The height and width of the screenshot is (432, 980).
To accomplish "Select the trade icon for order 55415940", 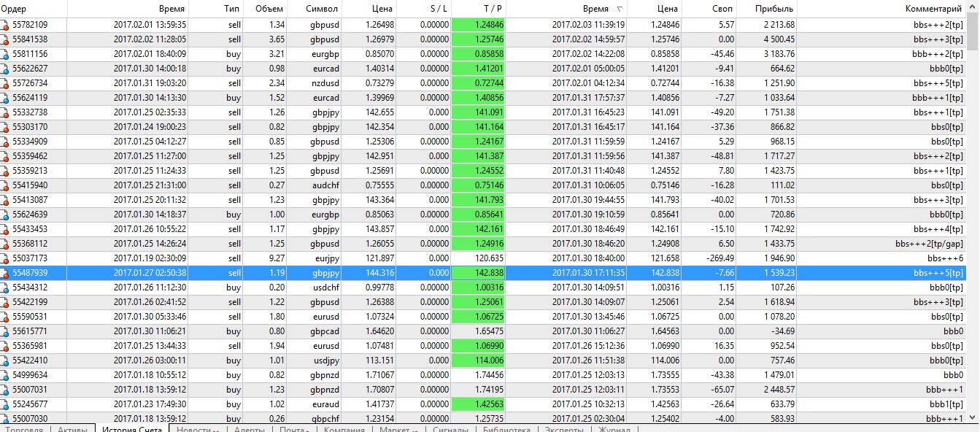I will point(5,185).
